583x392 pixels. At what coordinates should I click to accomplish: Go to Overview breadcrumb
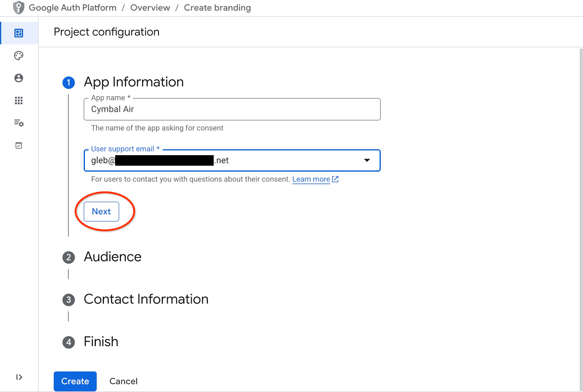pos(150,8)
